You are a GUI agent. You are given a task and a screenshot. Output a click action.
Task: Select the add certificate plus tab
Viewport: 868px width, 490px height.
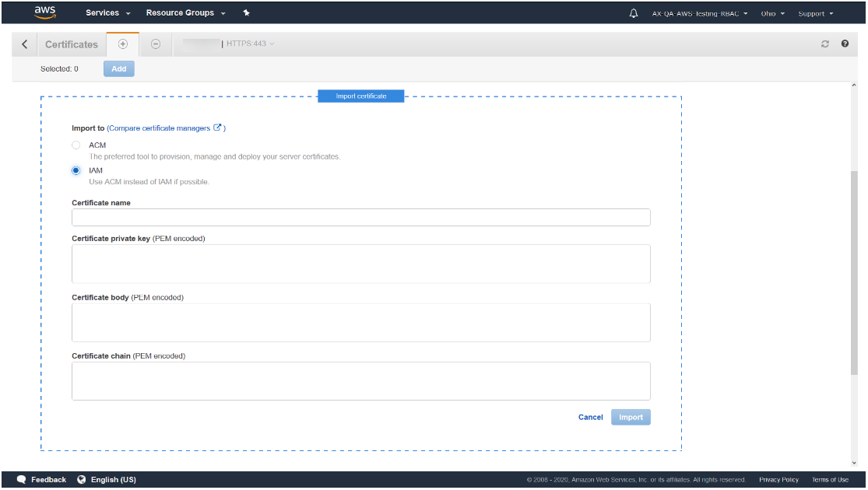[x=123, y=44]
